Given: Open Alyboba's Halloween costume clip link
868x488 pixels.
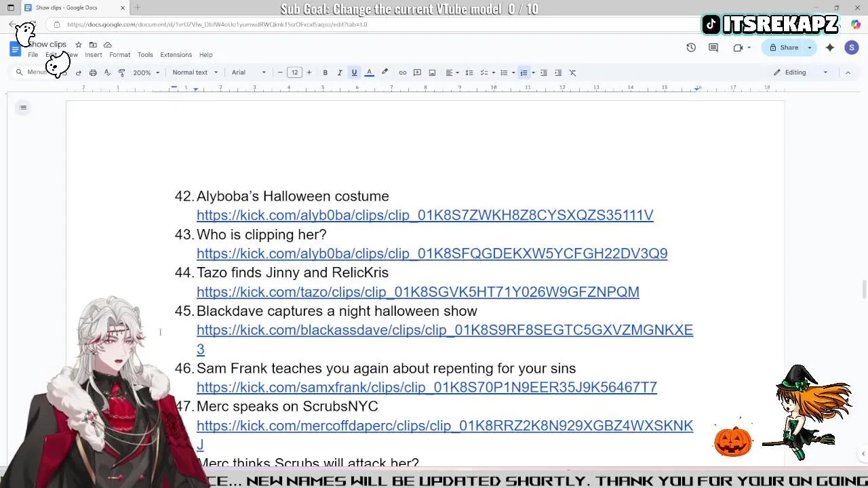Looking at the screenshot, I should (x=425, y=215).
